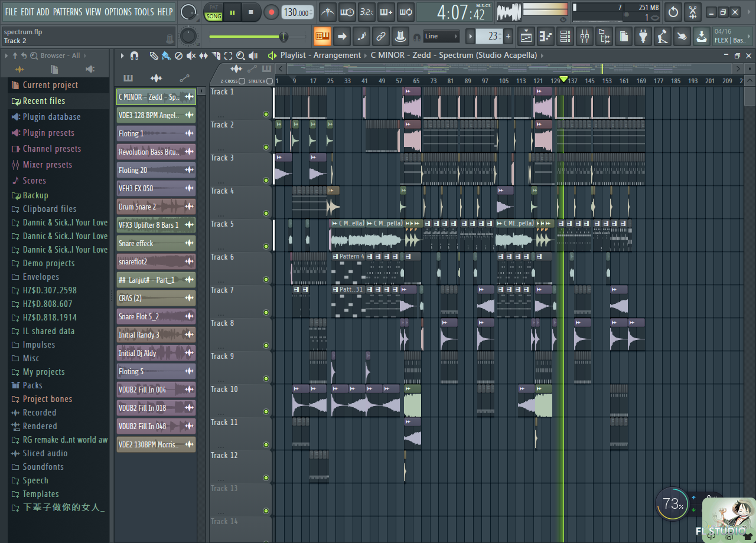This screenshot has height=543, width=756.
Task: Click the save/download arrow toolbar icon
Action: click(x=701, y=36)
